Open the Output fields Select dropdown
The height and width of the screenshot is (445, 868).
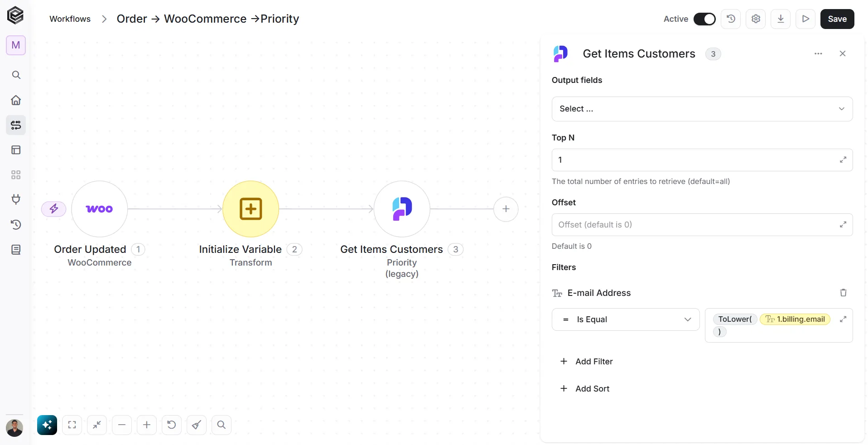tap(702, 109)
